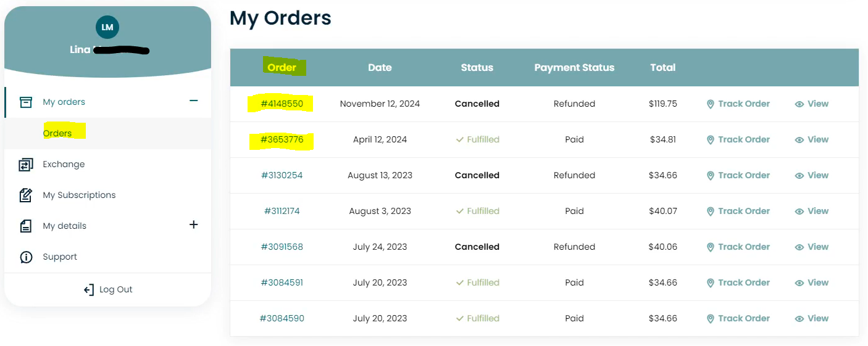Image resolution: width=868 pixels, height=346 pixels.
Task: Open the My Subscriptions menu item
Action: pyautogui.click(x=79, y=195)
